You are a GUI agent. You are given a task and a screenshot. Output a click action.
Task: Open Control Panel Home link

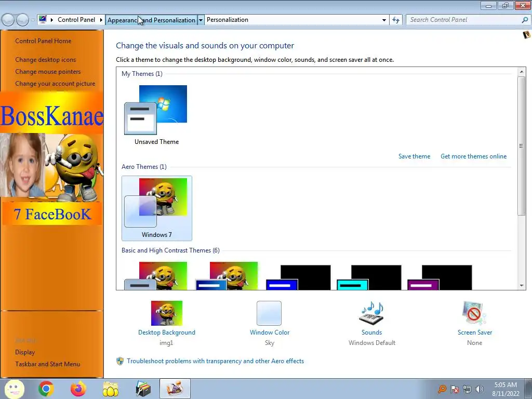43,41
